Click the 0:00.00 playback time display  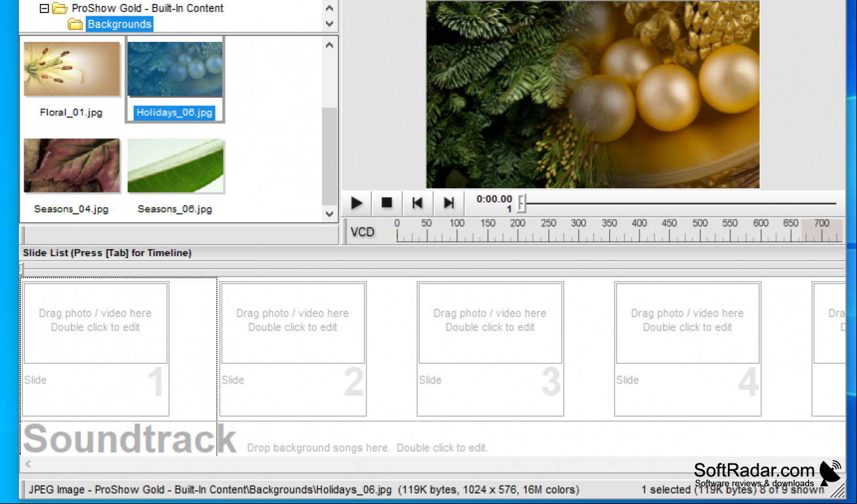point(494,199)
